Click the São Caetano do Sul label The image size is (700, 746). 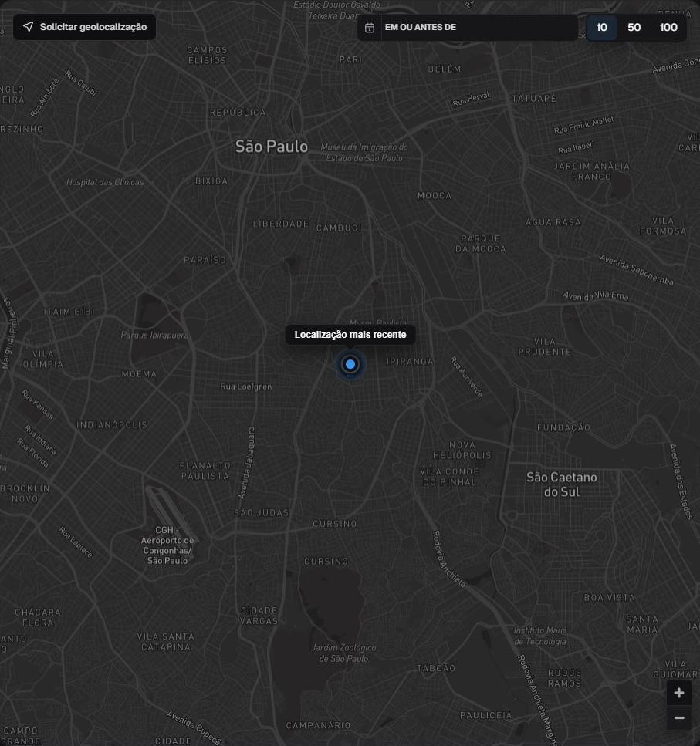click(562, 484)
